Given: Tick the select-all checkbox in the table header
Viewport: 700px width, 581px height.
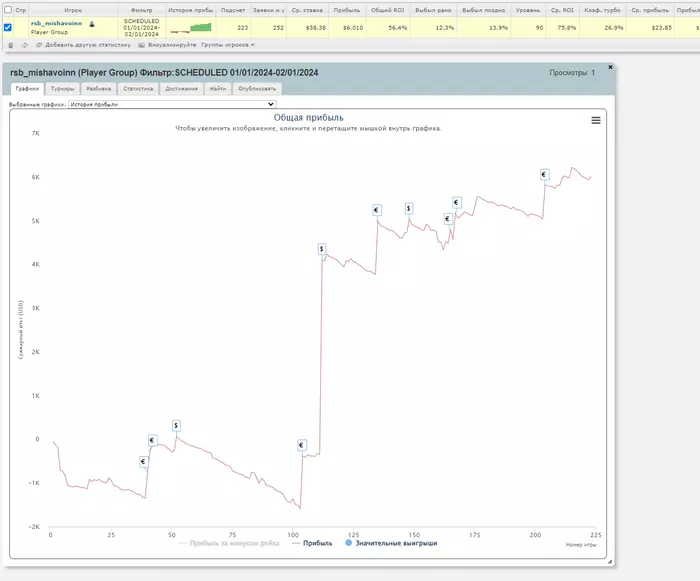Looking at the screenshot, I should click(8, 9).
